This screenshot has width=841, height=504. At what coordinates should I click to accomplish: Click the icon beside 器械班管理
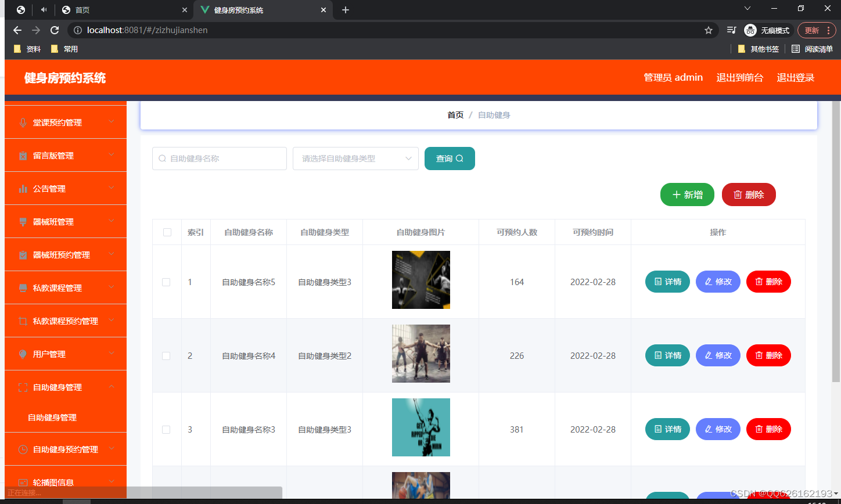pos(23,222)
